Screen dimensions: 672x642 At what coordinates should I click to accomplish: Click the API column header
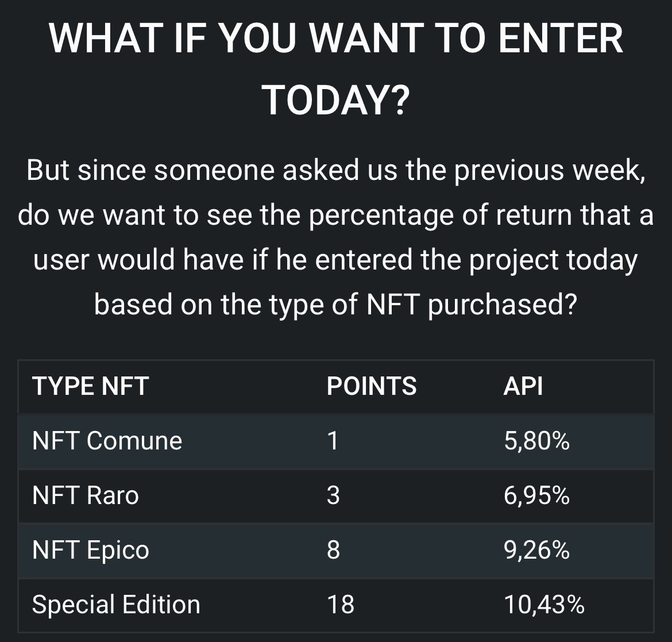[523, 386]
